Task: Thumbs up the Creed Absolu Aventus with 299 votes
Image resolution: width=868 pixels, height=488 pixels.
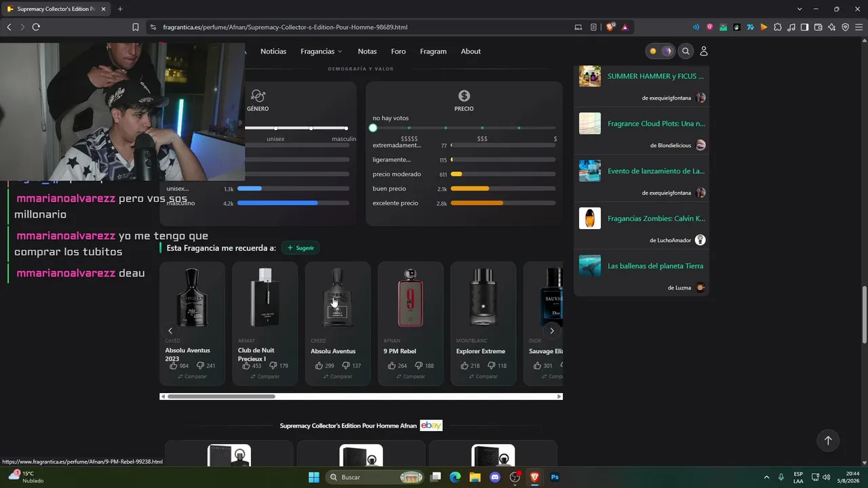Action: pos(319,365)
